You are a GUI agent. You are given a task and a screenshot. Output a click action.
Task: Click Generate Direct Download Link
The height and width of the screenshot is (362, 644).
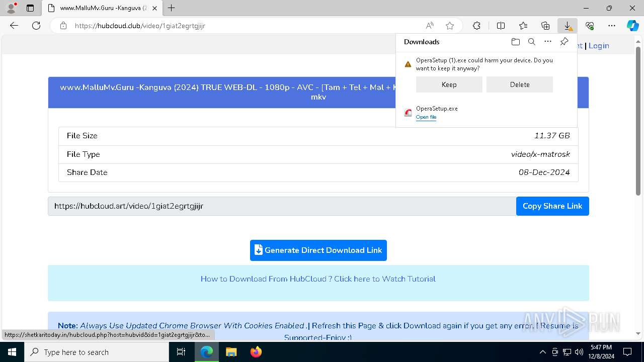318,250
